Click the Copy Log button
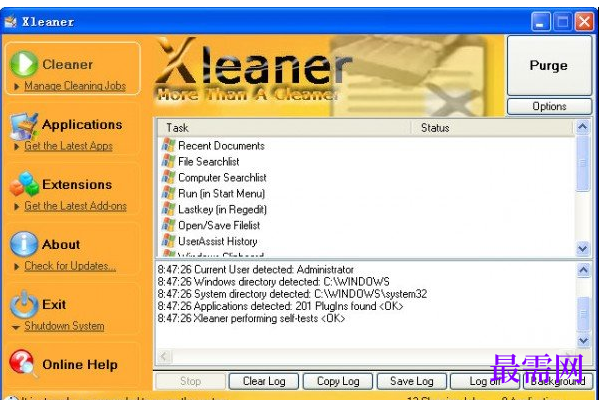Screen dimensions: 602x400 (338, 381)
